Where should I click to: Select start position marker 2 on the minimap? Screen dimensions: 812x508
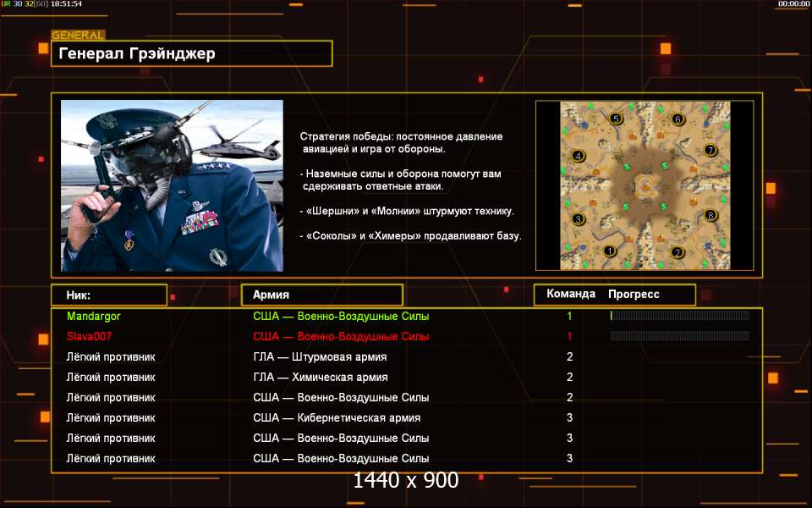(678, 252)
